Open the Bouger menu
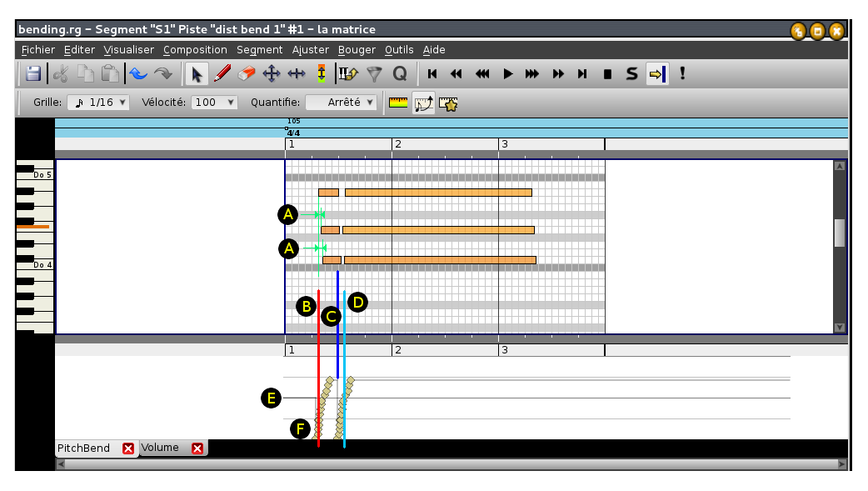This screenshot has width=868, height=491. tap(357, 50)
